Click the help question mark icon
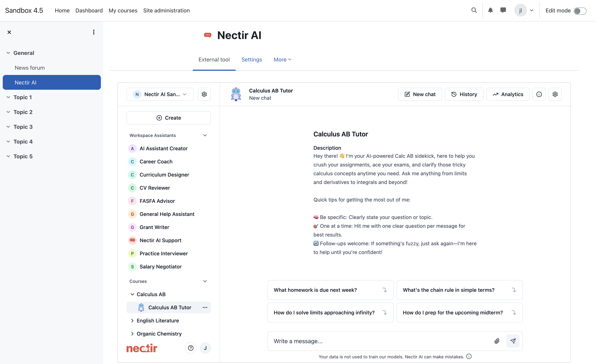The width and height of the screenshot is (596, 364). (191, 348)
